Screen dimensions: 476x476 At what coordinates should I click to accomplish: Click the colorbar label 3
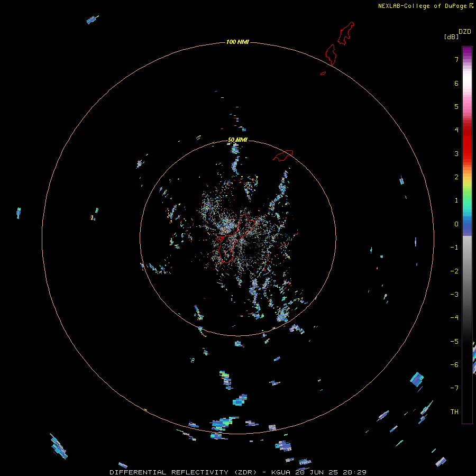pos(456,153)
